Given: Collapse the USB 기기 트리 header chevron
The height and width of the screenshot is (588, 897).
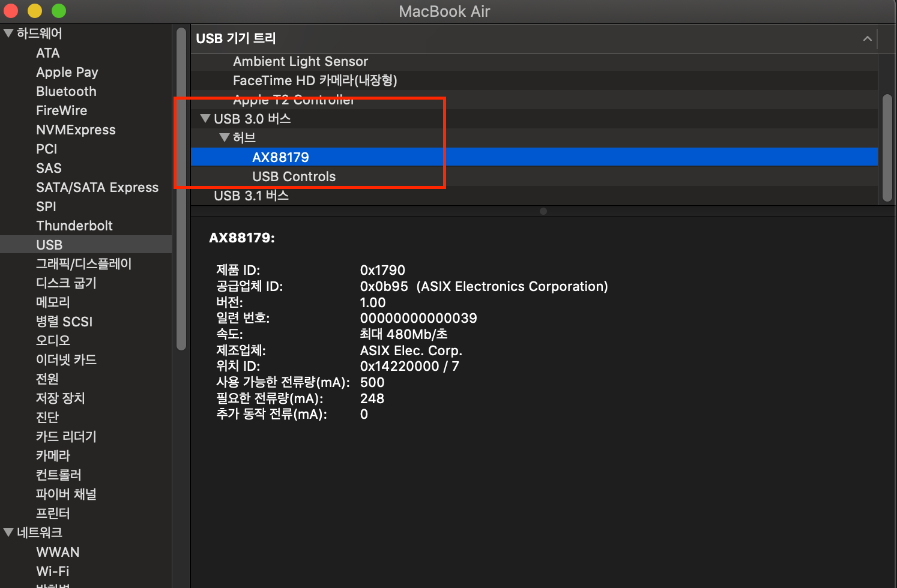Looking at the screenshot, I should (867, 38).
